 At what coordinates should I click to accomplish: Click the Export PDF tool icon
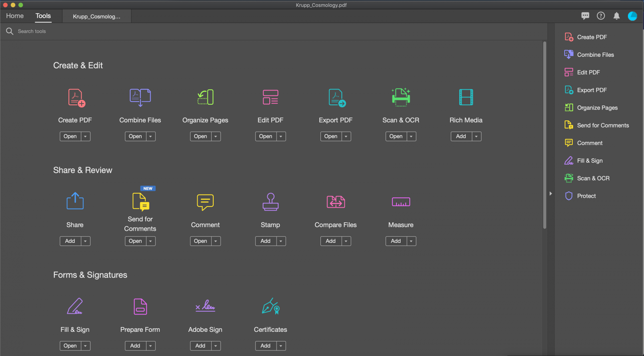[337, 98]
